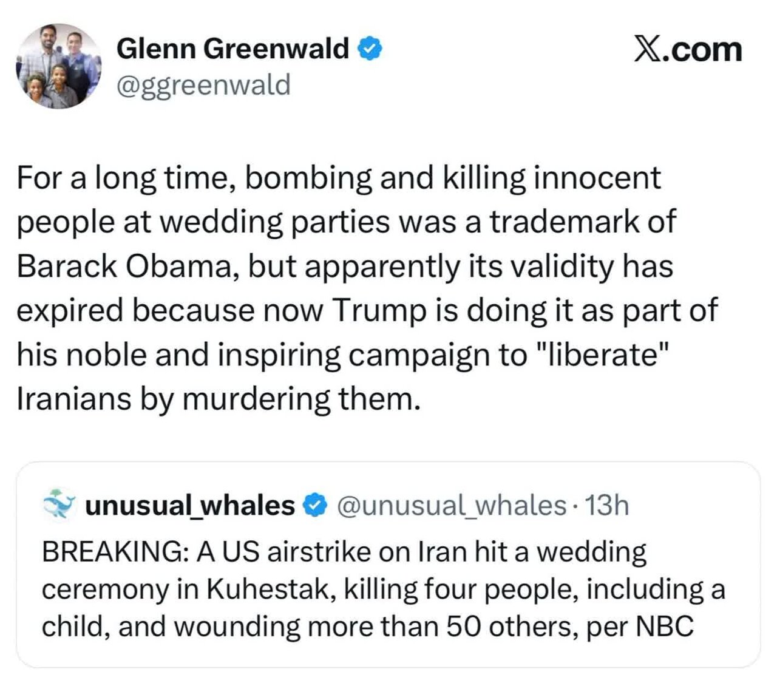Image resolution: width=777 pixels, height=700 pixels.
Task: Visit the @unusual_whales handle
Action: click(x=450, y=506)
